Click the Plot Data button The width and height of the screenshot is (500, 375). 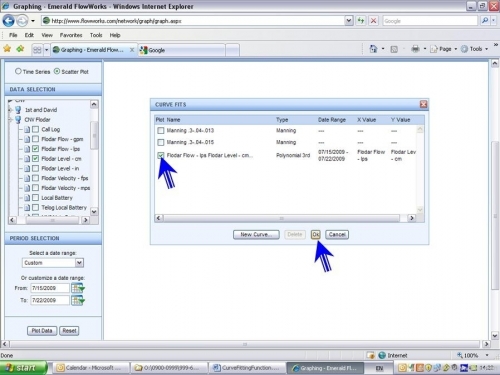42,331
